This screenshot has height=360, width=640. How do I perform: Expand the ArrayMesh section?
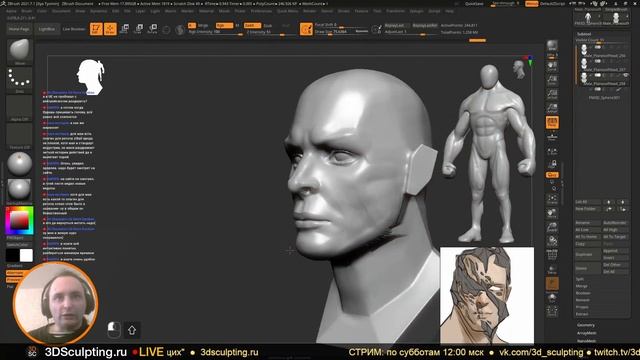(587, 333)
